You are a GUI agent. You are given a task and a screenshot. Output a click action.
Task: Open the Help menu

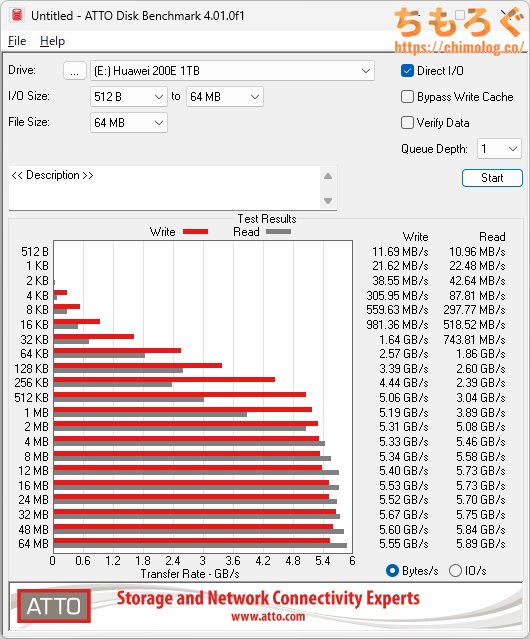coord(52,41)
